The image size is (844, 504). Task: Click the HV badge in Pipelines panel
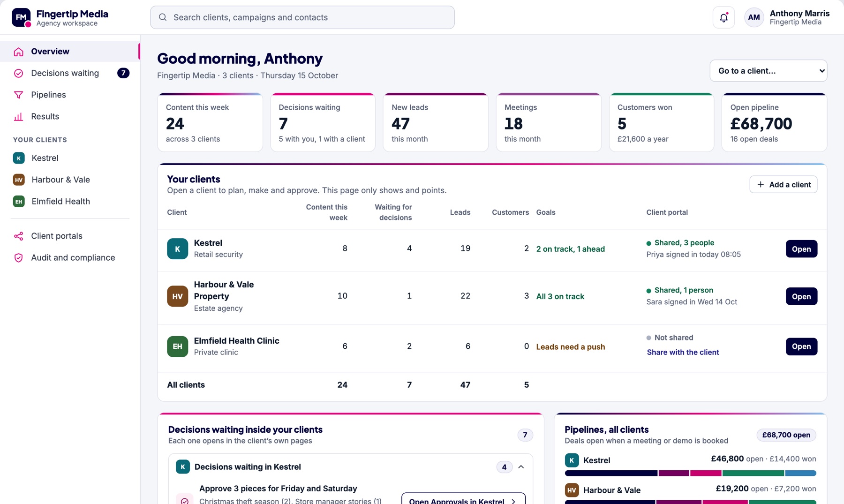(572, 490)
